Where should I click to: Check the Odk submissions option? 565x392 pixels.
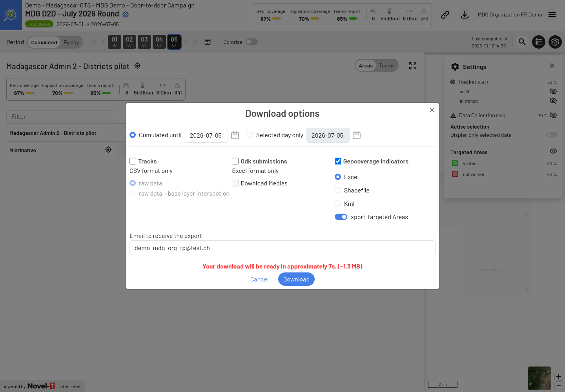235,161
